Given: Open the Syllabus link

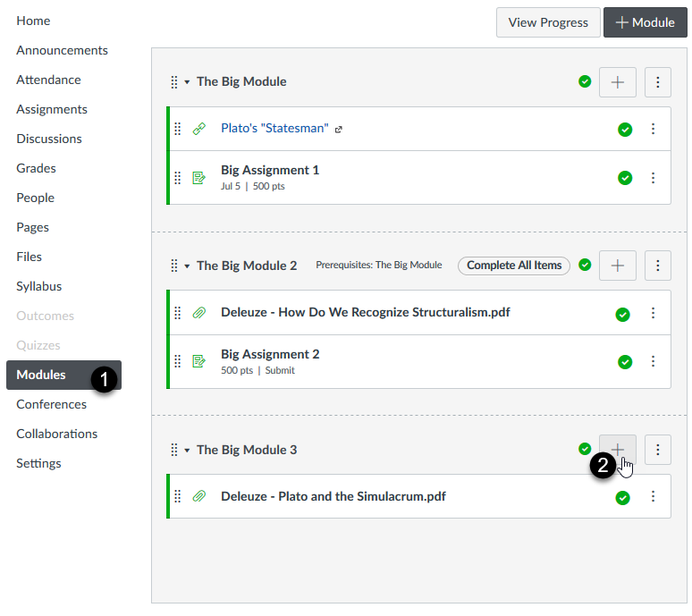Looking at the screenshot, I should (38, 286).
